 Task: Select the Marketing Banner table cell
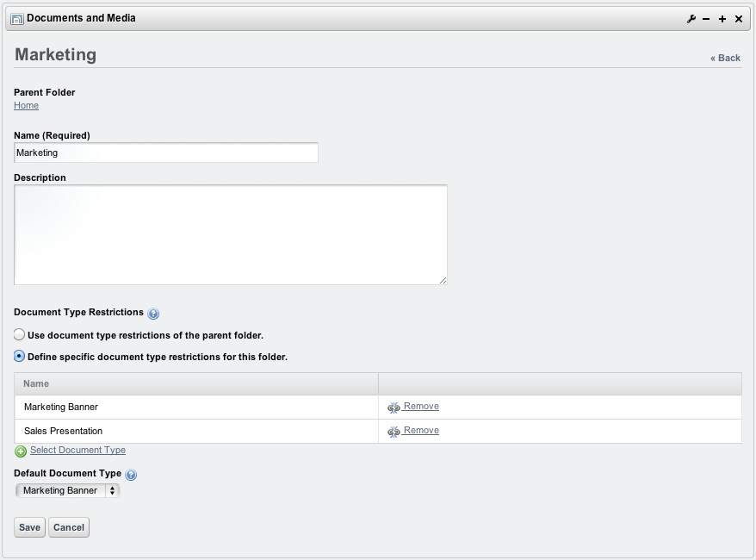pos(196,408)
